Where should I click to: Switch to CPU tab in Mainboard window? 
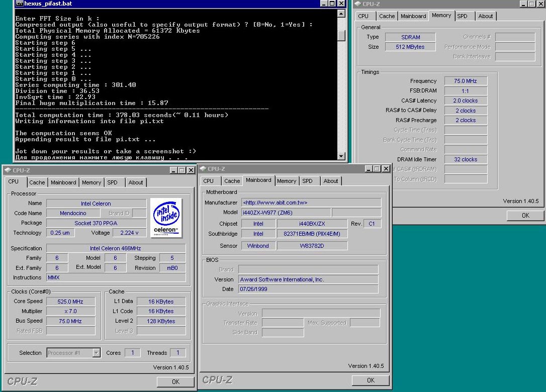[208, 181]
